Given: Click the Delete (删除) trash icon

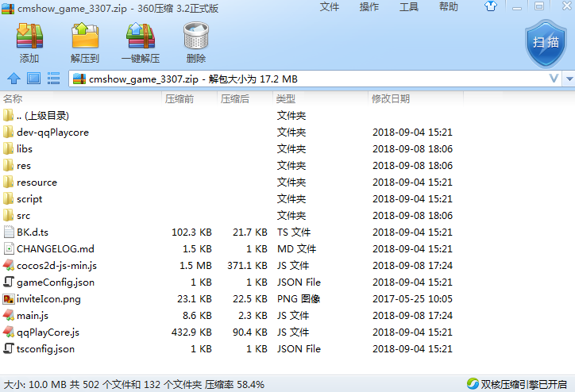Looking at the screenshot, I should [196, 36].
